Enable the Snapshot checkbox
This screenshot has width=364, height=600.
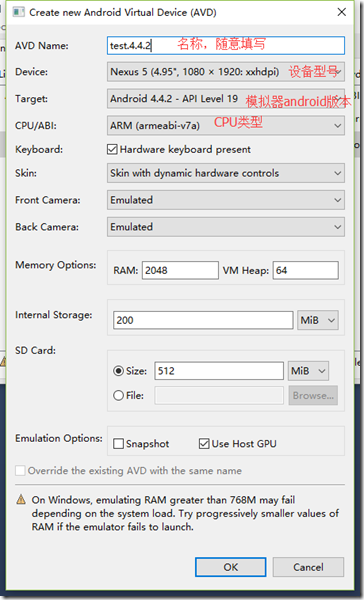[119, 444]
